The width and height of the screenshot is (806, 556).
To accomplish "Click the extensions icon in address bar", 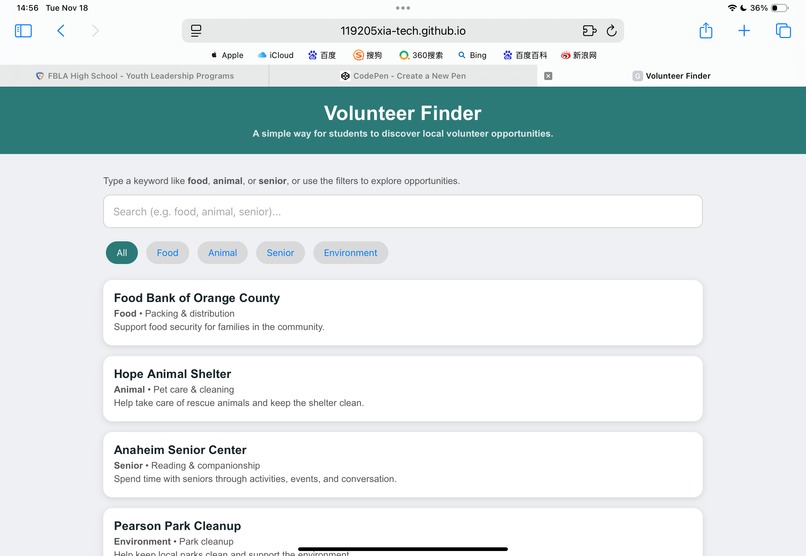I will click(589, 31).
